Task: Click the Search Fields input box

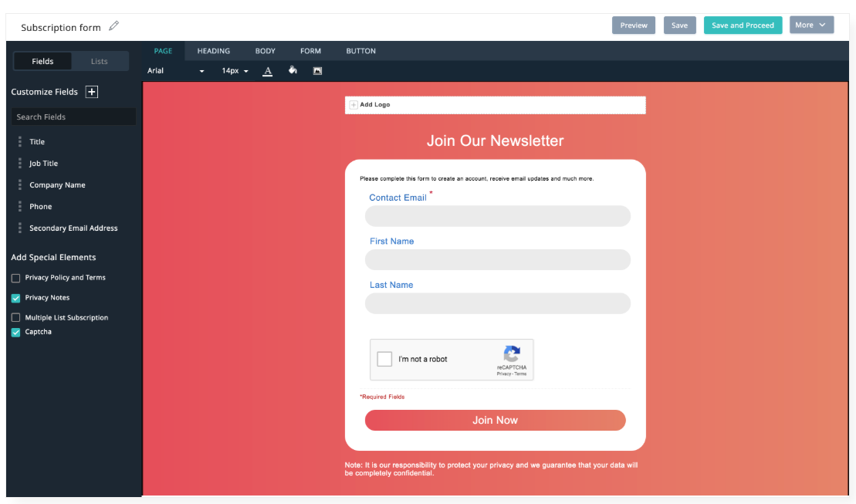Action: click(x=73, y=117)
